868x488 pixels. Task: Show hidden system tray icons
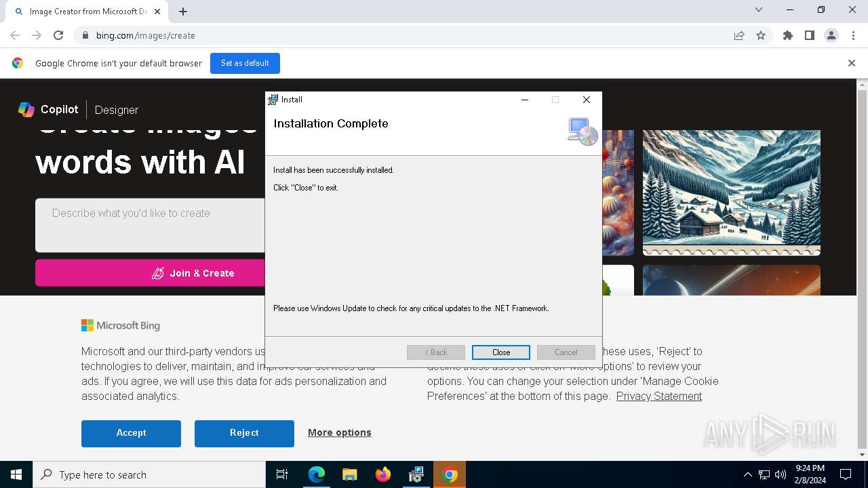[x=747, y=474]
